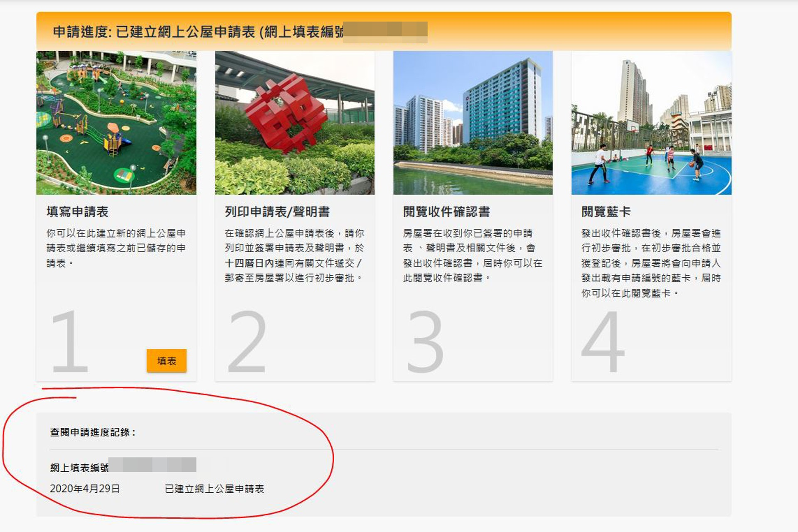Click the large step number 2
This screenshot has width=798, height=532.
pyautogui.click(x=247, y=341)
